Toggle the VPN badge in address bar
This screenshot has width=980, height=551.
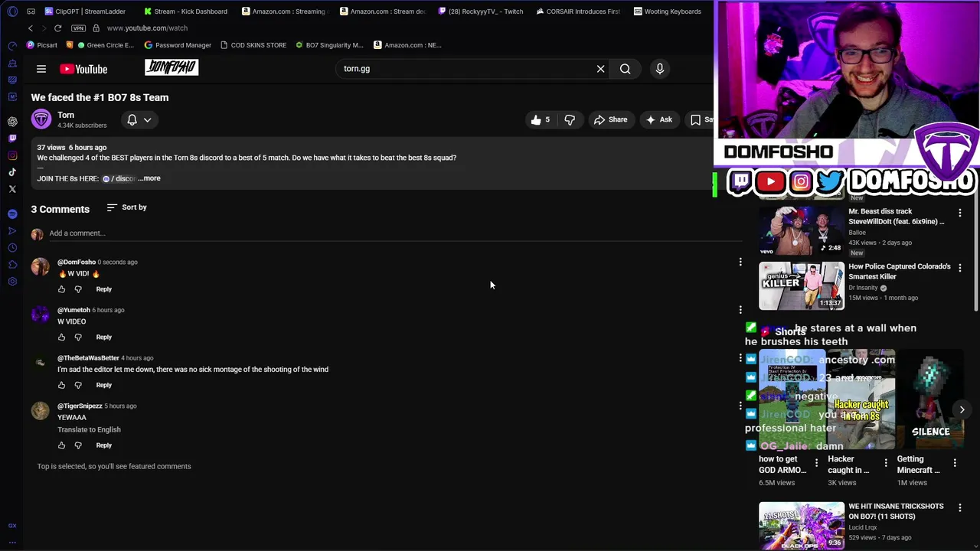[78, 28]
